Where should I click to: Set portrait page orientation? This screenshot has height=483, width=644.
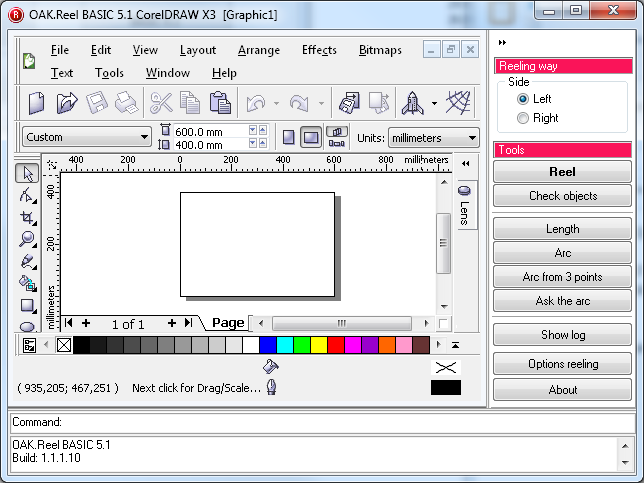tap(289, 138)
